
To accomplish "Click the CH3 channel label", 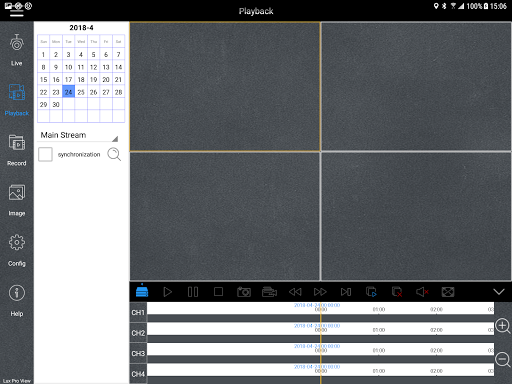I will 138,353.
